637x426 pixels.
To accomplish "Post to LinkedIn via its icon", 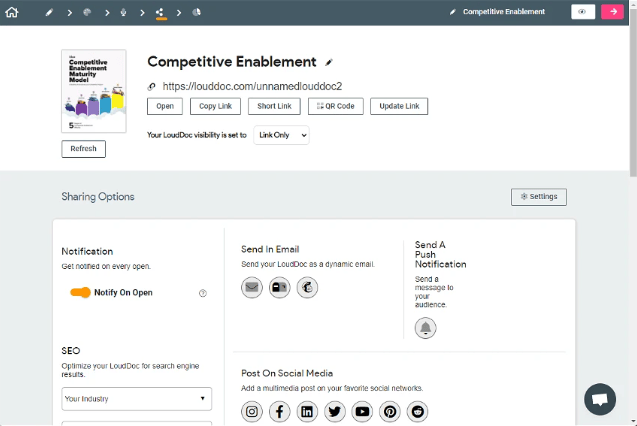I will coord(307,411).
